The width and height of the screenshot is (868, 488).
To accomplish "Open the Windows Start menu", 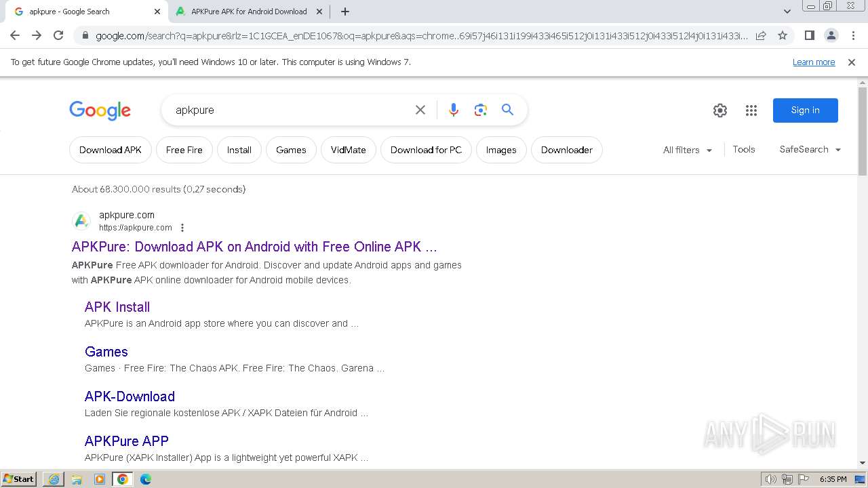I will pyautogui.click(x=19, y=479).
